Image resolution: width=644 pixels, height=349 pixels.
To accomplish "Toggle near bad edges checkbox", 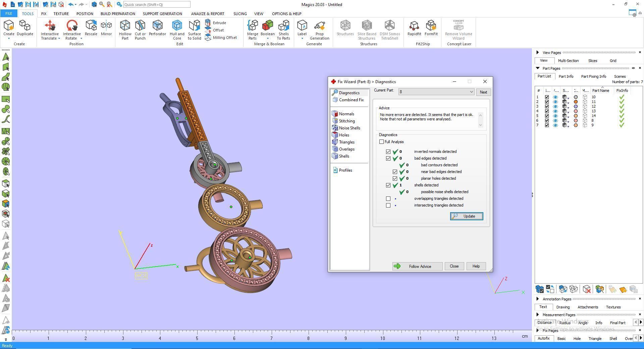I will (395, 172).
